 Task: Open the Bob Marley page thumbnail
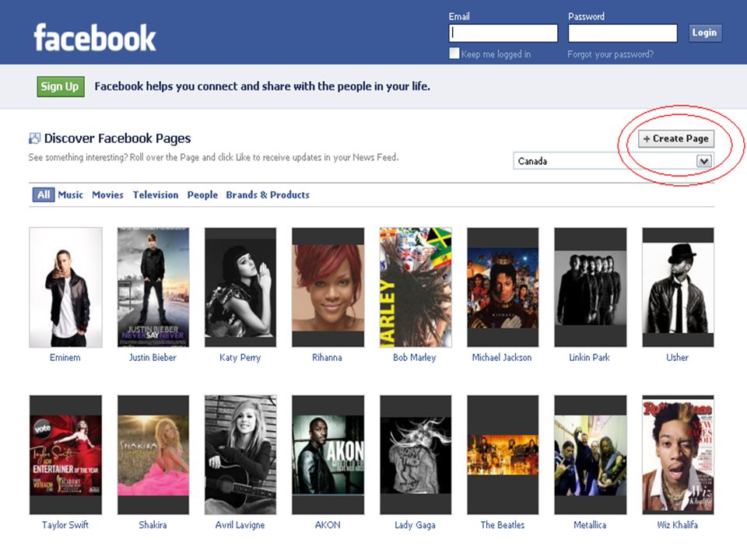click(x=416, y=287)
